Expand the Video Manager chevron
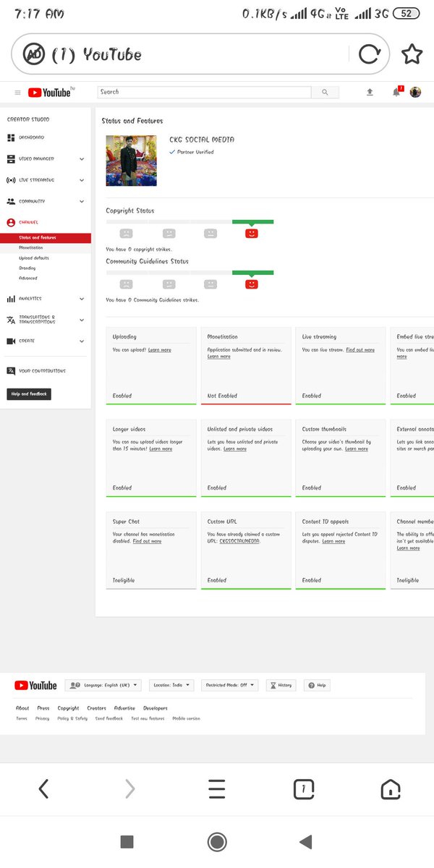 click(82, 159)
